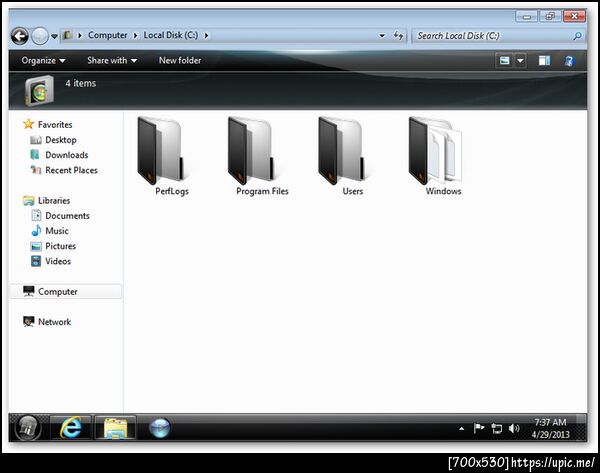The image size is (600, 473).
Task: Open the address bar history dropdown
Action: [x=382, y=36]
